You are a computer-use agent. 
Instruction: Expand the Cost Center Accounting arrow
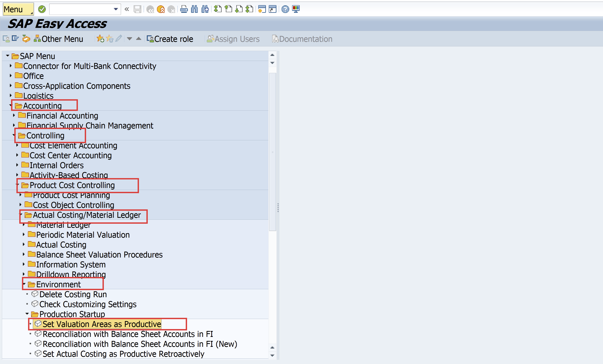(17, 155)
